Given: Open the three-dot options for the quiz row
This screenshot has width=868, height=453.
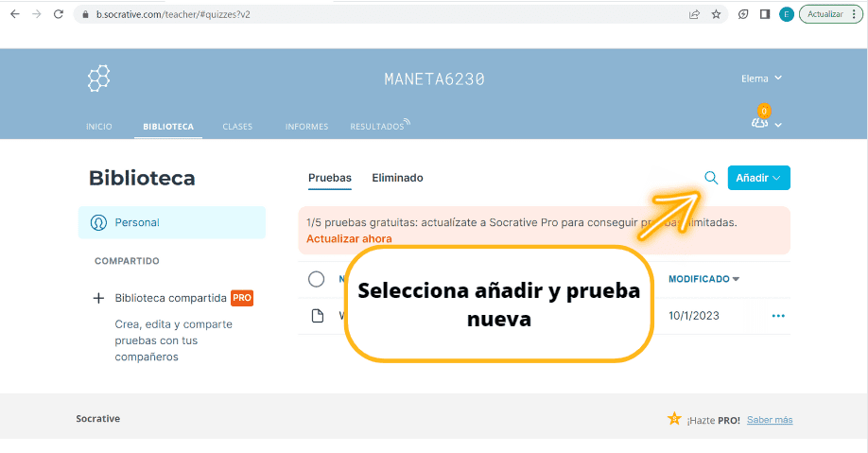Looking at the screenshot, I should tap(778, 316).
